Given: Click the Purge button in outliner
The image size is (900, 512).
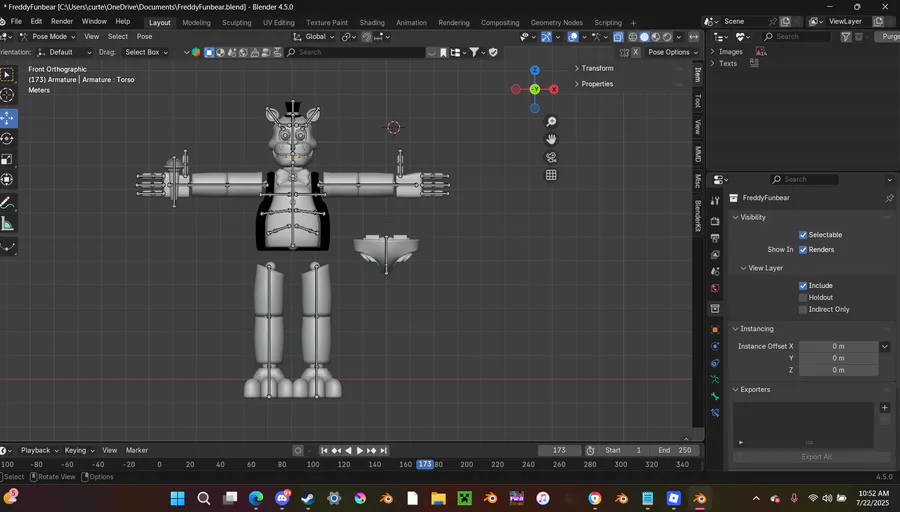Looking at the screenshot, I should [890, 37].
